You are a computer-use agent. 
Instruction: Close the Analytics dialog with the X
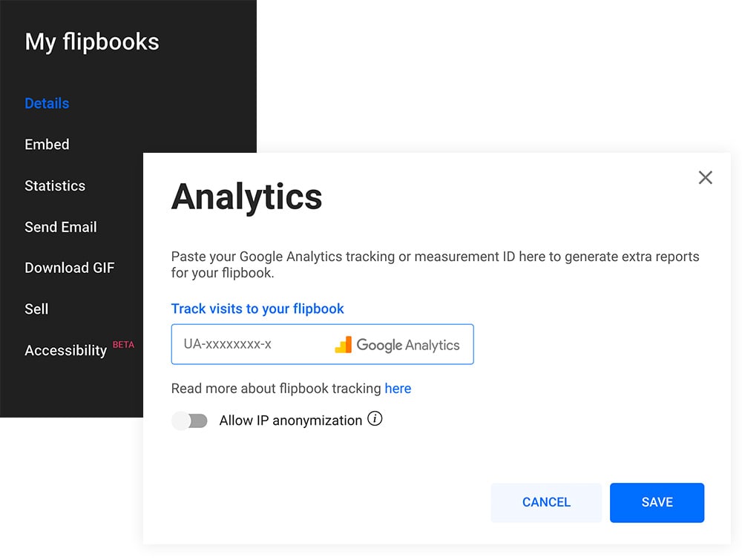(705, 177)
